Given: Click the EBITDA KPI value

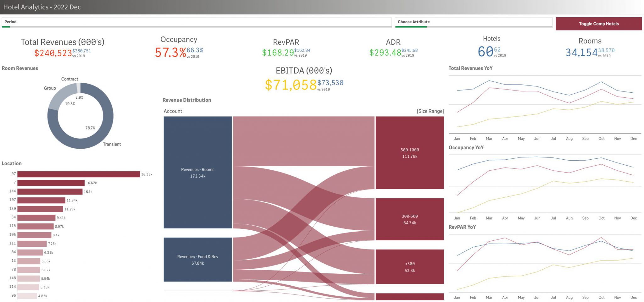Looking at the screenshot, I should [x=291, y=84].
